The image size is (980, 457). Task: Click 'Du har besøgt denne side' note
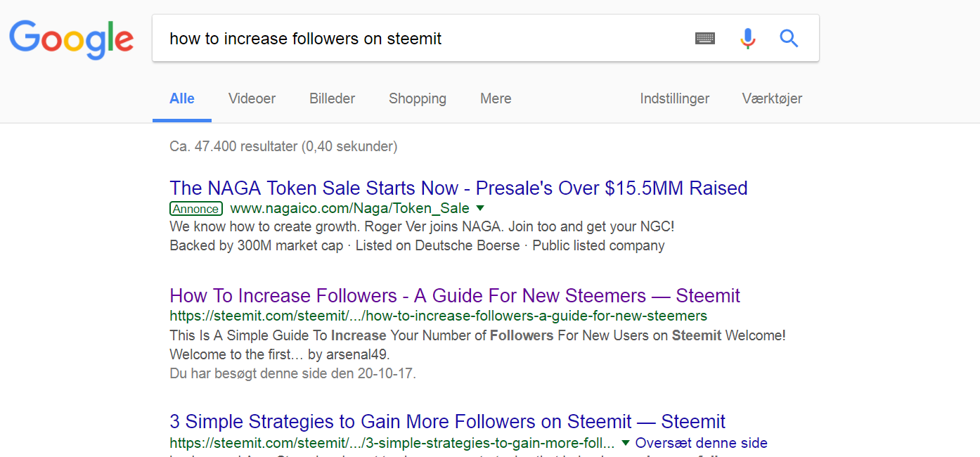coord(292,373)
